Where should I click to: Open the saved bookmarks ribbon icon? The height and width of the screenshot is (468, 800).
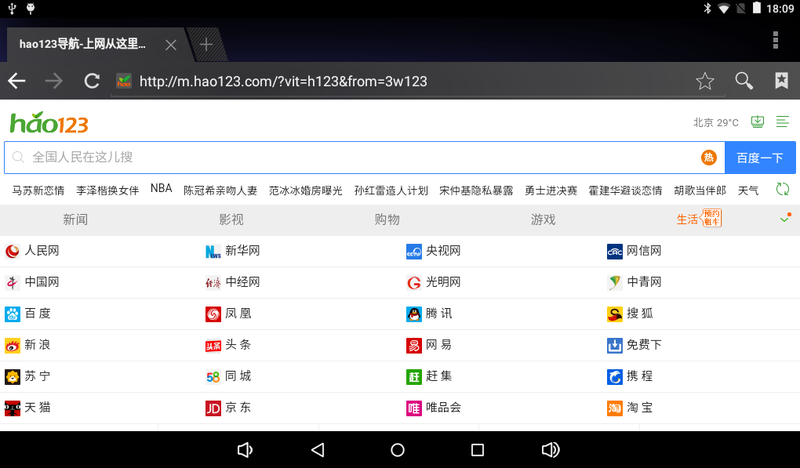coord(781,81)
